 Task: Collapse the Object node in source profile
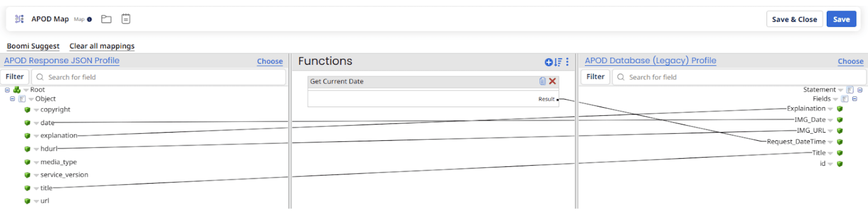click(x=13, y=99)
